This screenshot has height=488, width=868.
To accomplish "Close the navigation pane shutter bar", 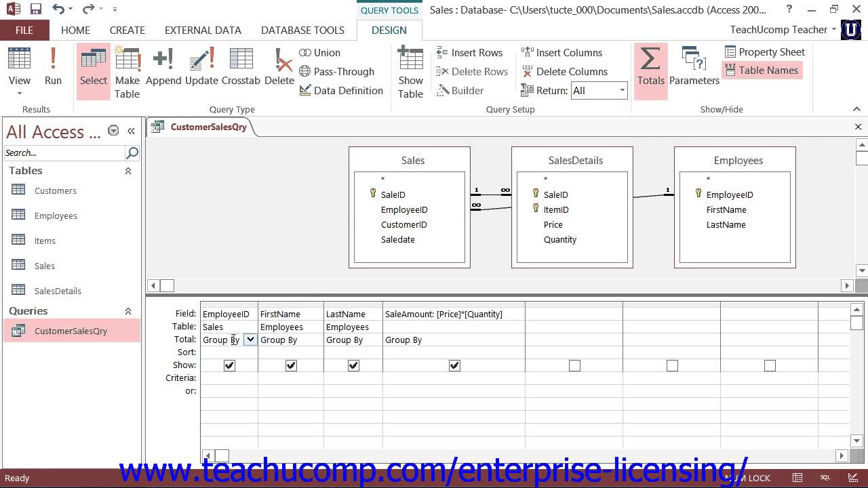I will click(x=131, y=131).
